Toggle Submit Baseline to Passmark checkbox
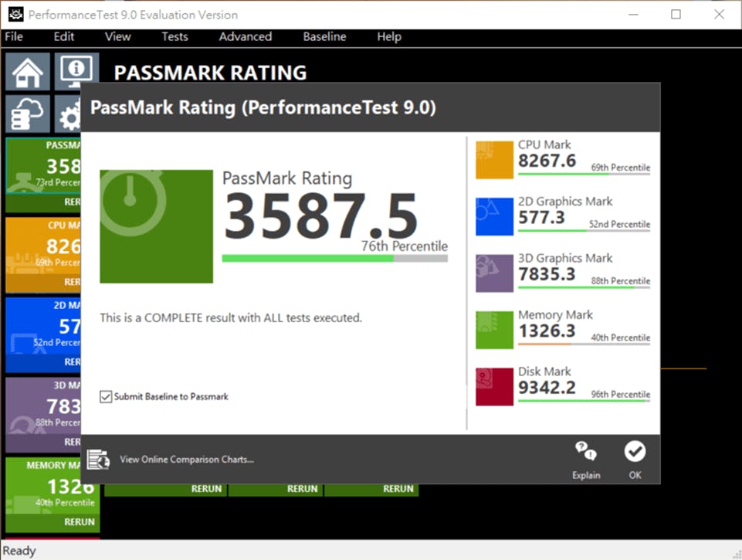 click(106, 396)
